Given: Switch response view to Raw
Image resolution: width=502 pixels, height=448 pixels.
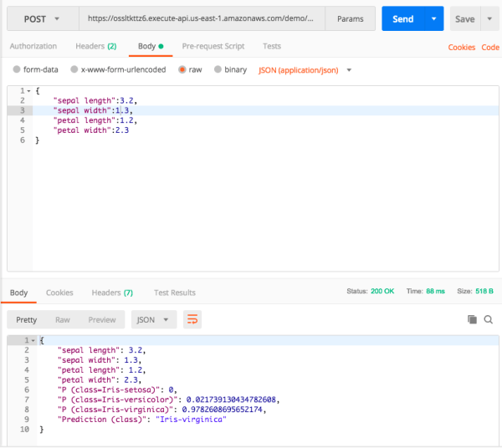Looking at the screenshot, I should [63, 320].
